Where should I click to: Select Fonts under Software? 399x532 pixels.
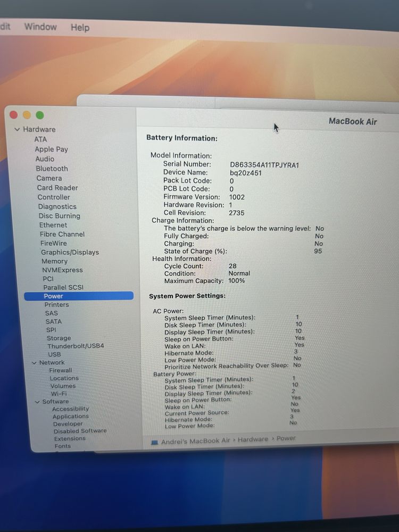coord(63,446)
